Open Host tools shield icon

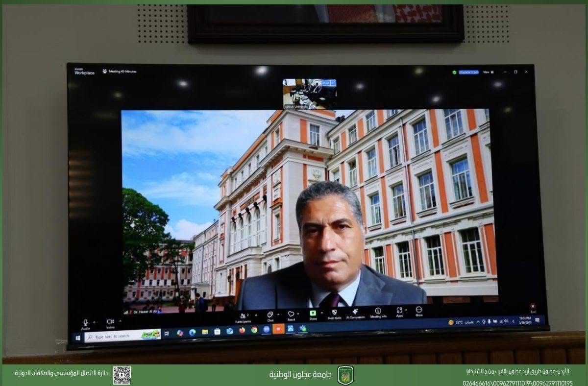[x=335, y=312]
